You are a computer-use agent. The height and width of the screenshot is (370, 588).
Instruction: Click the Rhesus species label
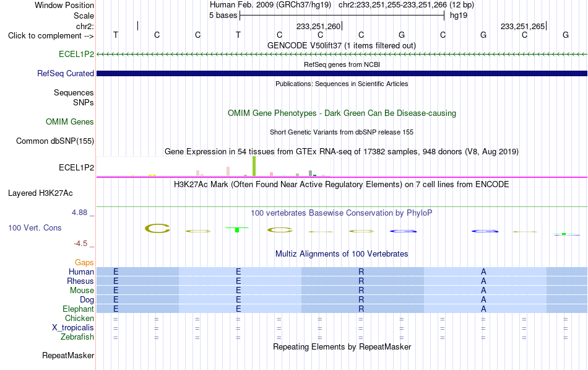(80, 281)
